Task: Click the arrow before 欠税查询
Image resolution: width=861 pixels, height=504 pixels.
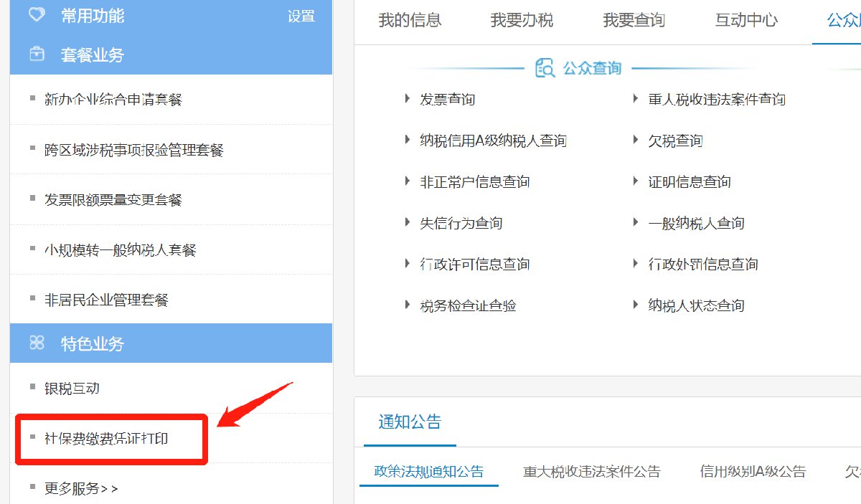Action: tap(636, 141)
